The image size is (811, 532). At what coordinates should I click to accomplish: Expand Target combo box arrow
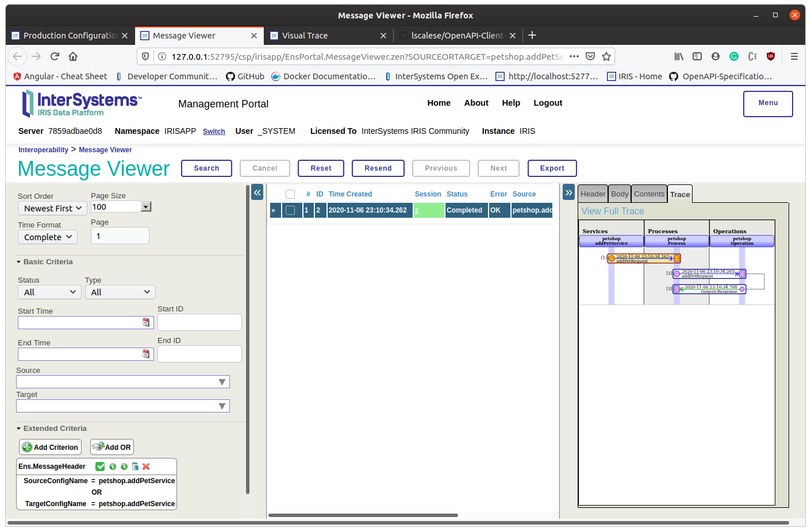point(222,406)
